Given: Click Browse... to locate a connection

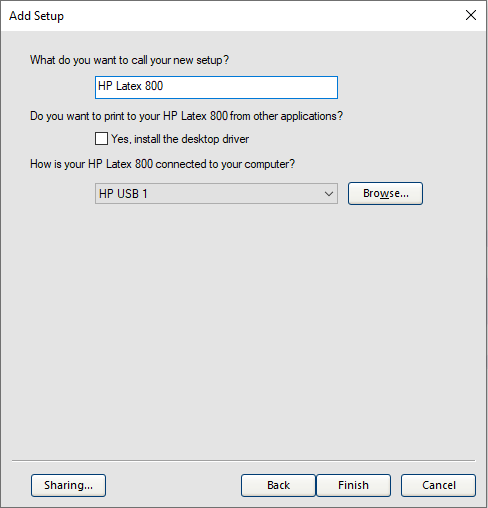Looking at the screenshot, I should tap(385, 193).
